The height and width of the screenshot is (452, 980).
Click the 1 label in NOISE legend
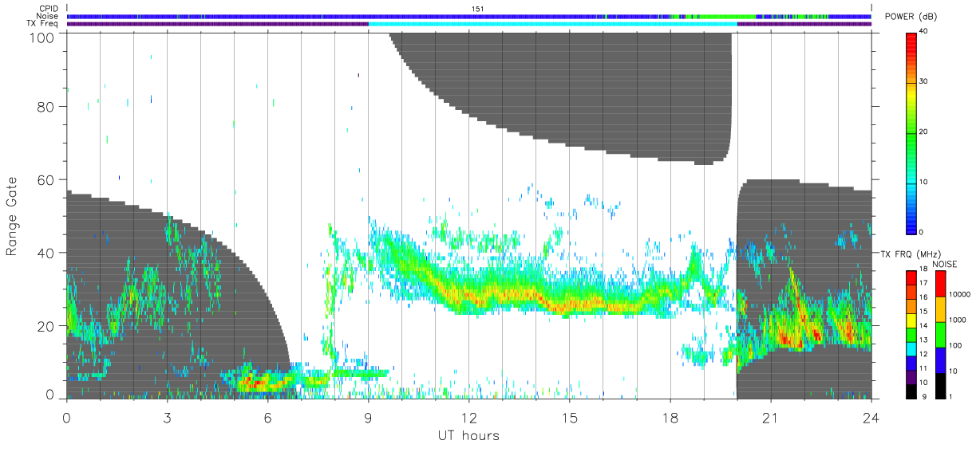(x=952, y=396)
